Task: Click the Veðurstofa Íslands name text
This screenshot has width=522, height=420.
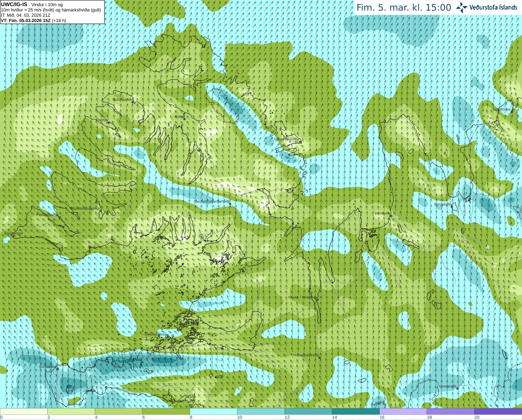Action: [x=493, y=7]
